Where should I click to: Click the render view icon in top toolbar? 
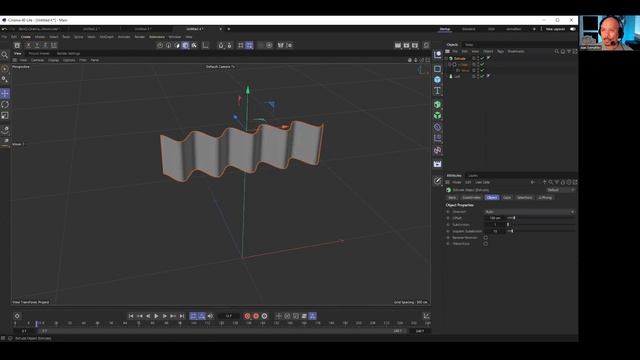(398, 45)
